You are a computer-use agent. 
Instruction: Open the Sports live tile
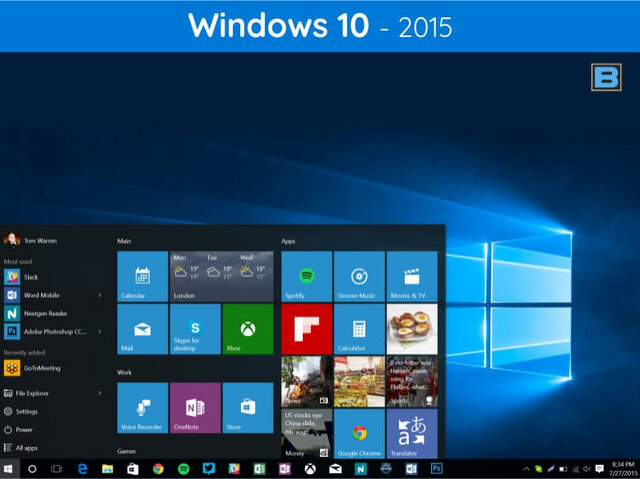(412, 381)
